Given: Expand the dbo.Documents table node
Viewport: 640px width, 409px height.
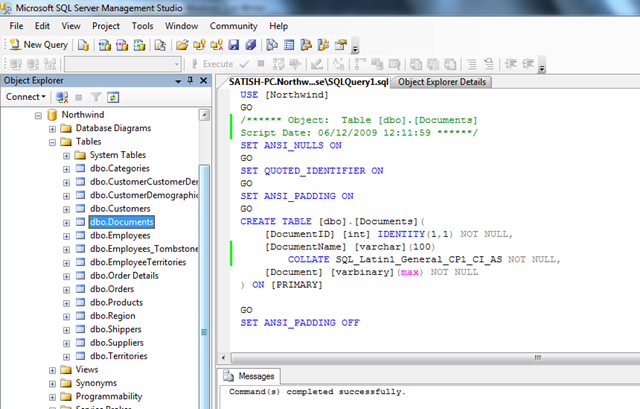Looking at the screenshot, I should click(67, 223).
